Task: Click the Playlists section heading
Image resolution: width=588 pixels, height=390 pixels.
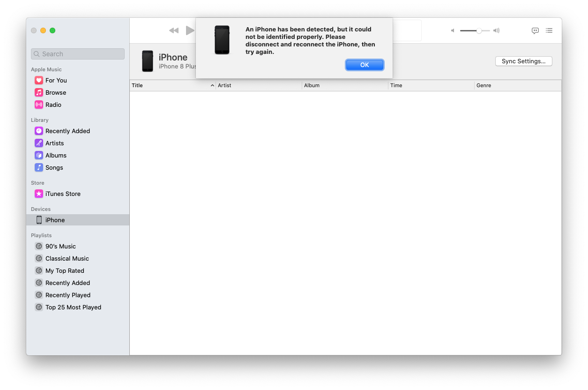Action: point(41,235)
